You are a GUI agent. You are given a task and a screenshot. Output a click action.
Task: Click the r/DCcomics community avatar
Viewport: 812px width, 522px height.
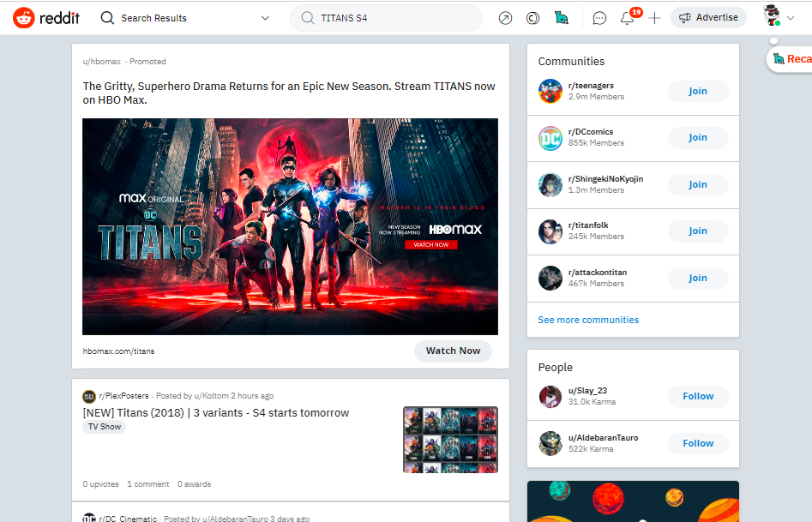(x=550, y=138)
